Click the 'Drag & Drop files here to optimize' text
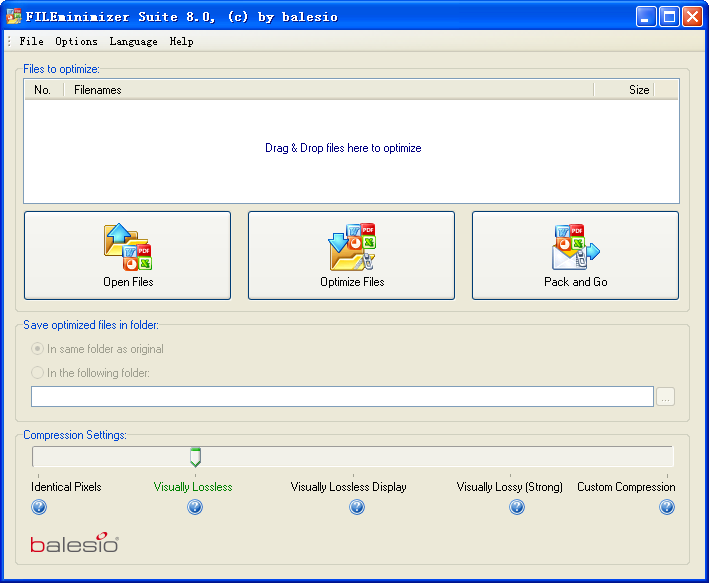Image resolution: width=709 pixels, height=583 pixels. coord(343,148)
